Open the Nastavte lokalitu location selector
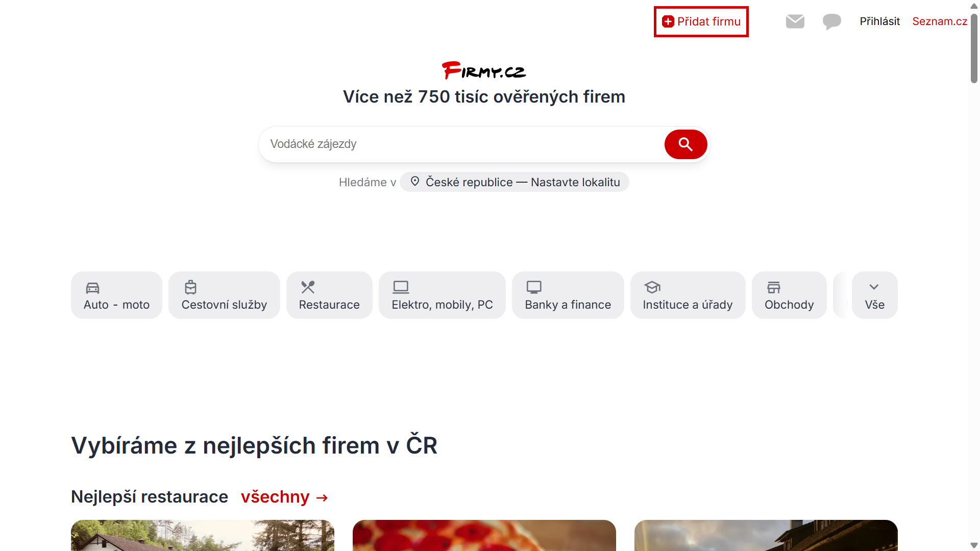980x551 pixels. [514, 182]
